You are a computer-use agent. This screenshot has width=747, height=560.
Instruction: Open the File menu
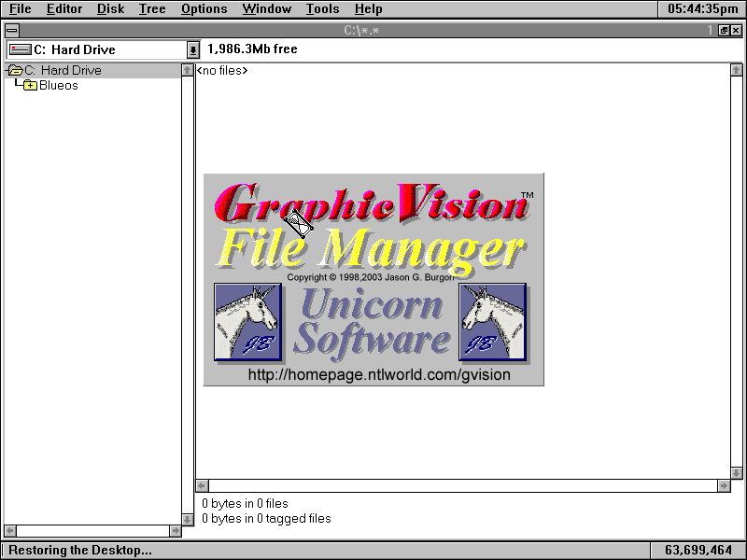(x=20, y=9)
